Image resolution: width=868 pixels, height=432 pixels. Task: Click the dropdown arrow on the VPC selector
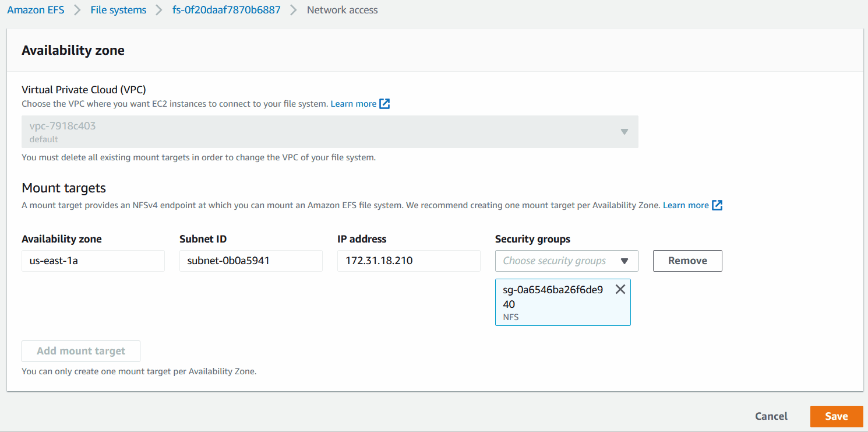[x=624, y=132]
